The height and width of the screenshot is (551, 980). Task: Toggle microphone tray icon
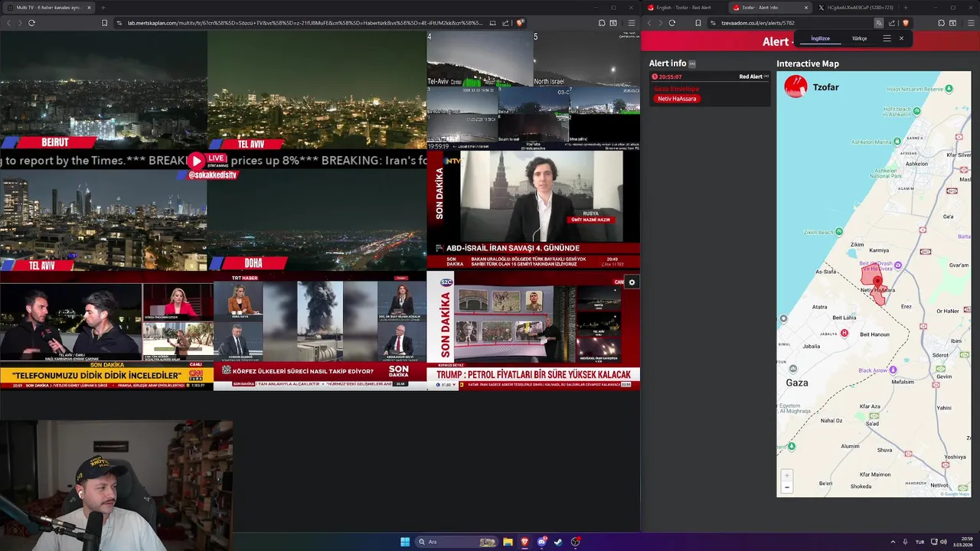pyautogui.click(x=905, y=542)
